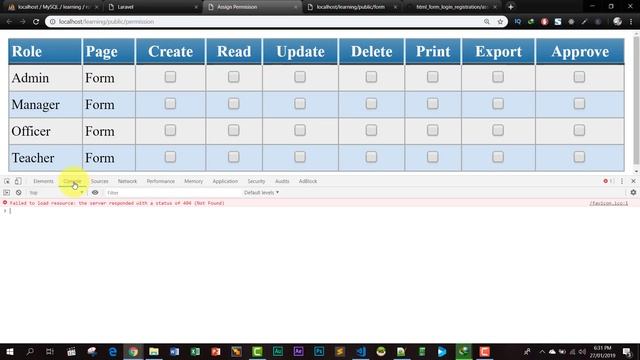
Task: Expand the Default levels dropdown
Action: pyautogui.click(x=261, y=193)
